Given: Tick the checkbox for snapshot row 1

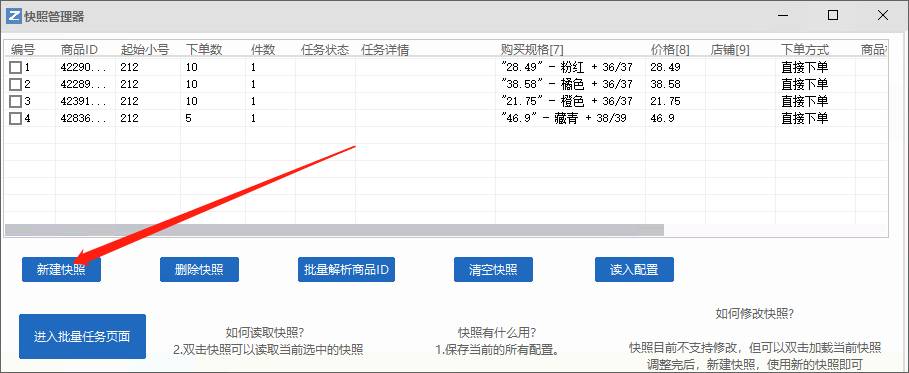Looking at the screenshot, I should (x=15, y=68).
